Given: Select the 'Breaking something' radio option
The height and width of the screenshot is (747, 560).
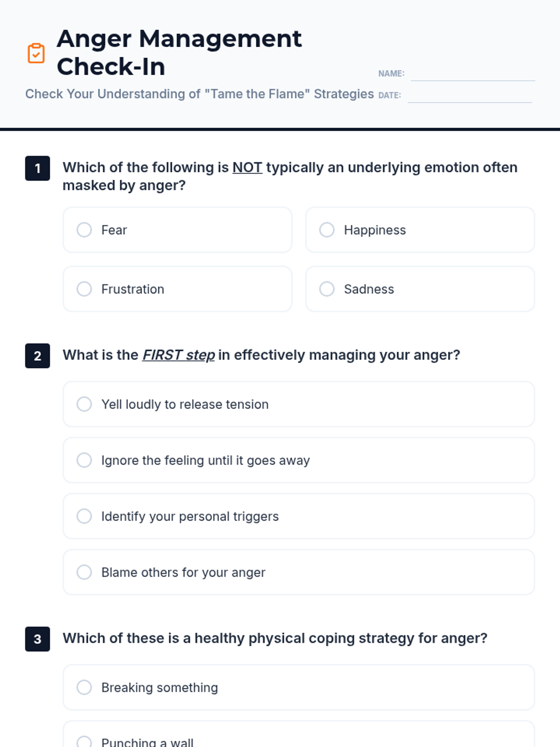Looking at the screenshot, I should point(84,687).
